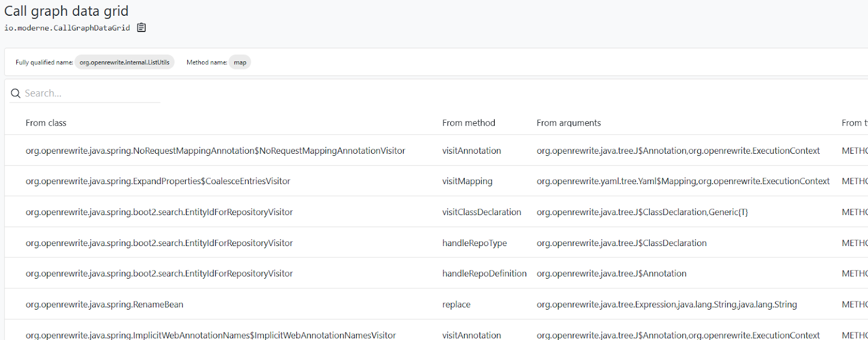The image size is (868, 340).
Task: Select the org.openrewrite.internal.ListUtils chip
Action: pyautogui.click(x=124, y=62)
